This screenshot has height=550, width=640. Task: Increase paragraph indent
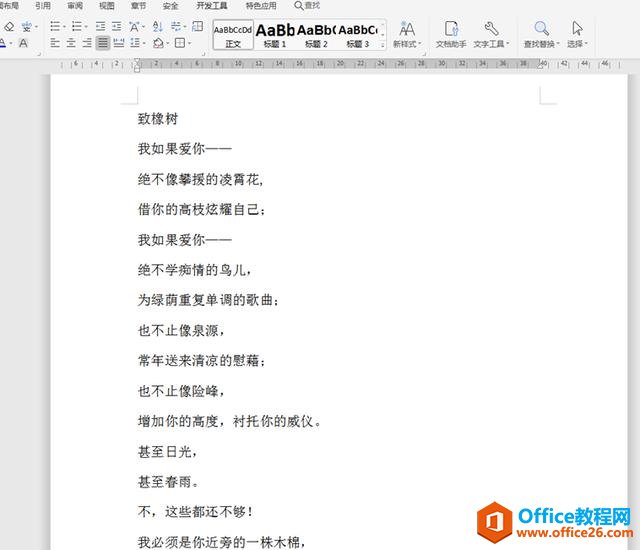[117, 27]
